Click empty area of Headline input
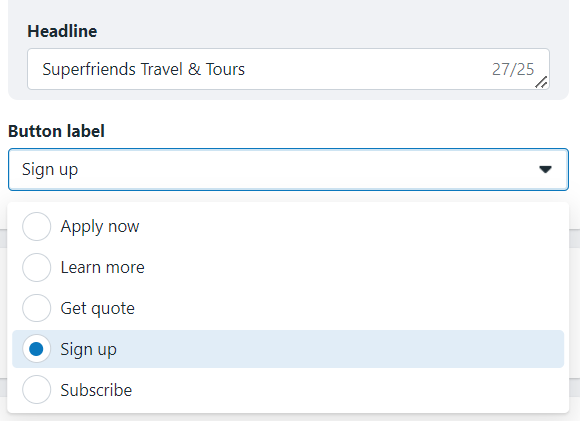The image size is (580, 421). click(x=366, y=69)
